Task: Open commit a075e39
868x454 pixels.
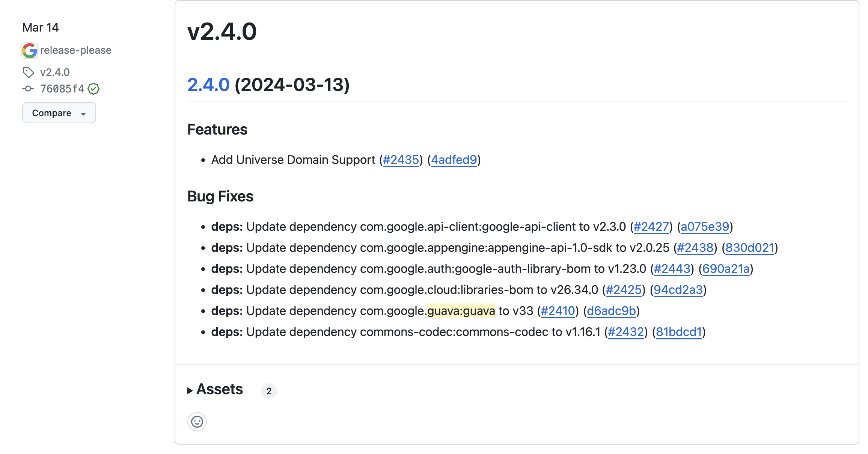Action: point(705,227)
